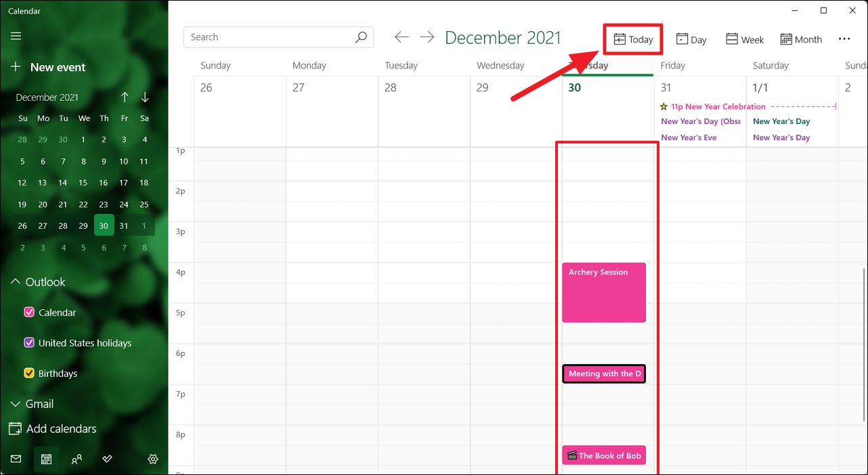Jump to Today
Image resolution: width=868 pixels, height=475 pixels.
632,39
